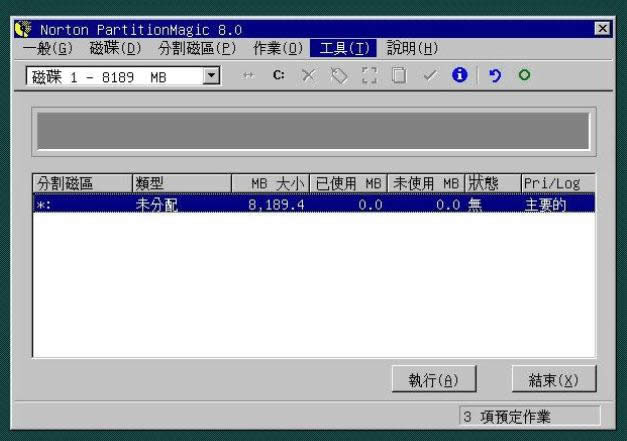
Task: Open the 分割磁區(P) menu
Action: click(x=197, y=48)
